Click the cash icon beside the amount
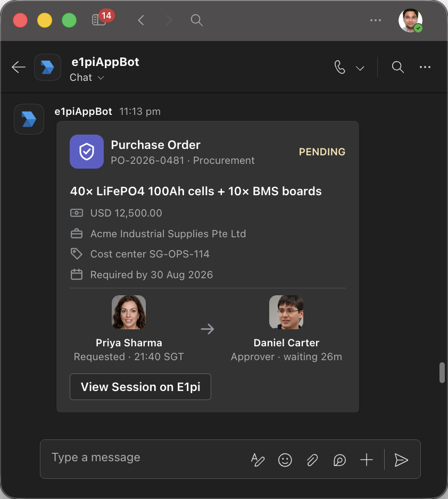The image size is (448, 499). pyautogui.click(x=77, y=213)
